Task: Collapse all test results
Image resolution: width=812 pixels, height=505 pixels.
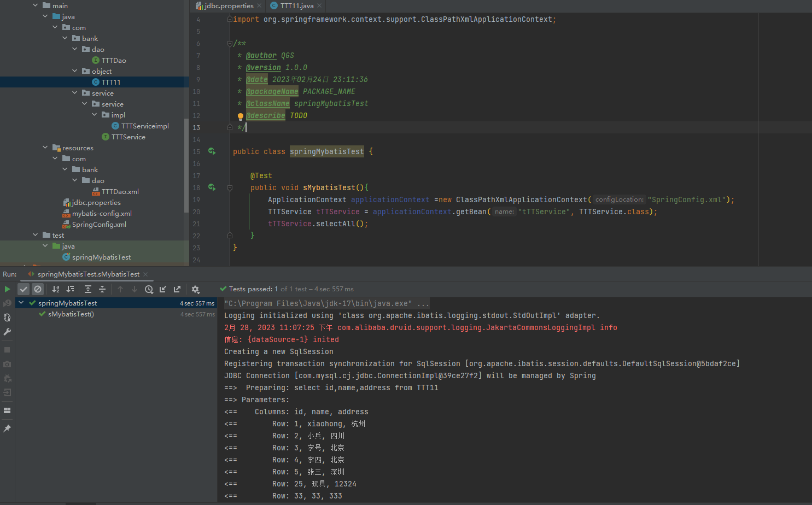Action: click(x=102, y=289)
